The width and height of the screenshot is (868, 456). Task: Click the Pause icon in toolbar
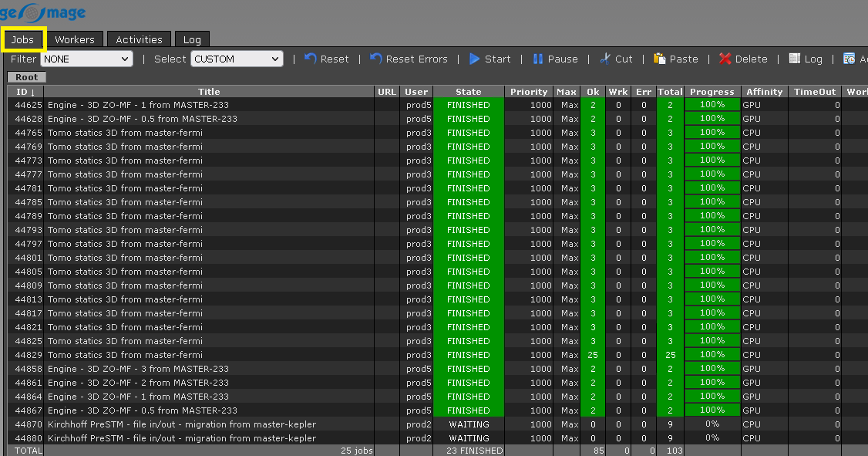538,59
